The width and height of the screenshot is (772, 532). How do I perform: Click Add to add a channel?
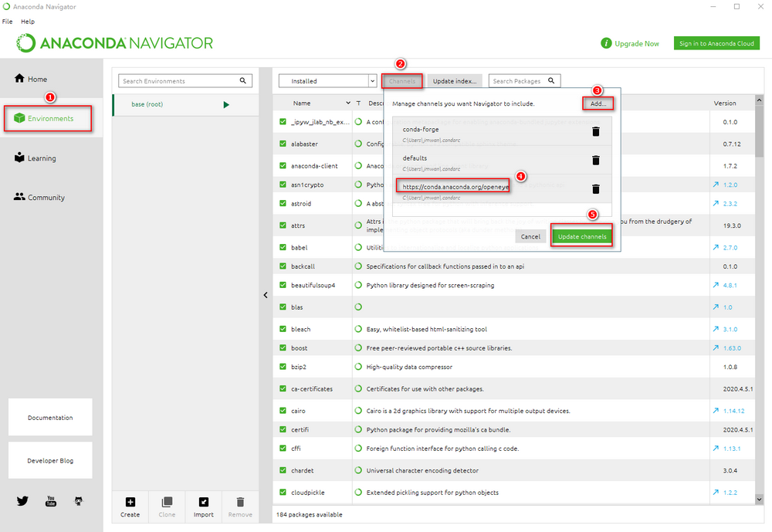coord(598,103)
